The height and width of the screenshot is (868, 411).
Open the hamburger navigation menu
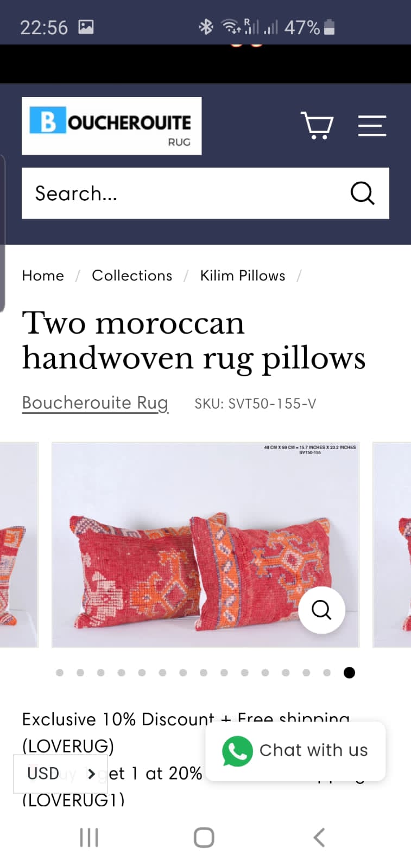[372, 126]
